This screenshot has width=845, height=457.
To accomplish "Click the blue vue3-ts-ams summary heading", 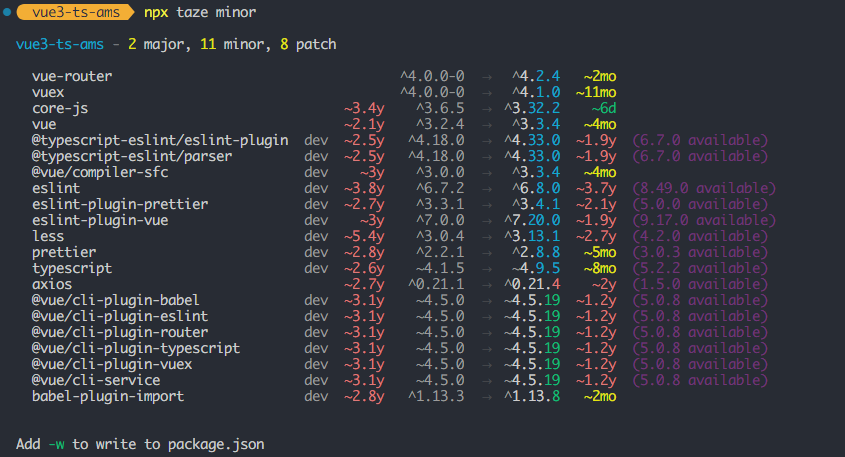I will coord(60,44).
